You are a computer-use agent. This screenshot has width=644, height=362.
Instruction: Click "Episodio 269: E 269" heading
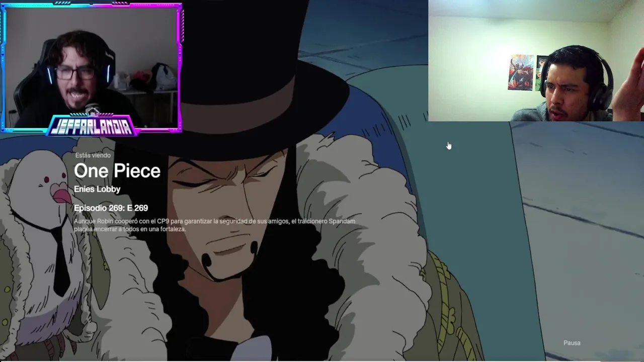[x=111, y=208]
